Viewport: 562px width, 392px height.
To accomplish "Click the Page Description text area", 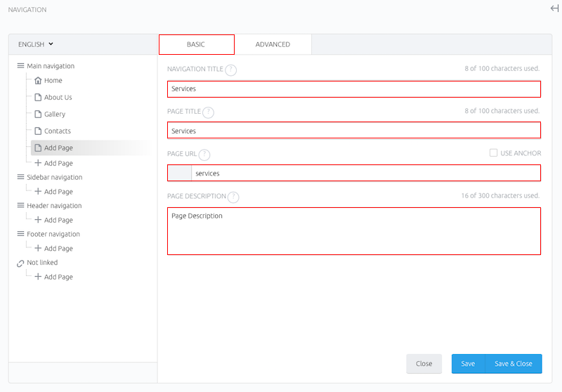I will (x=354, y=231).
